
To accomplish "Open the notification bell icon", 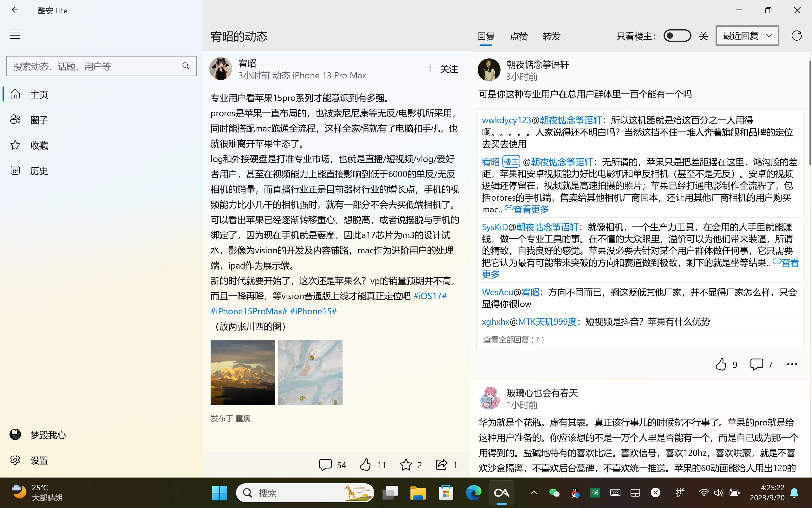I will (794, 493).
